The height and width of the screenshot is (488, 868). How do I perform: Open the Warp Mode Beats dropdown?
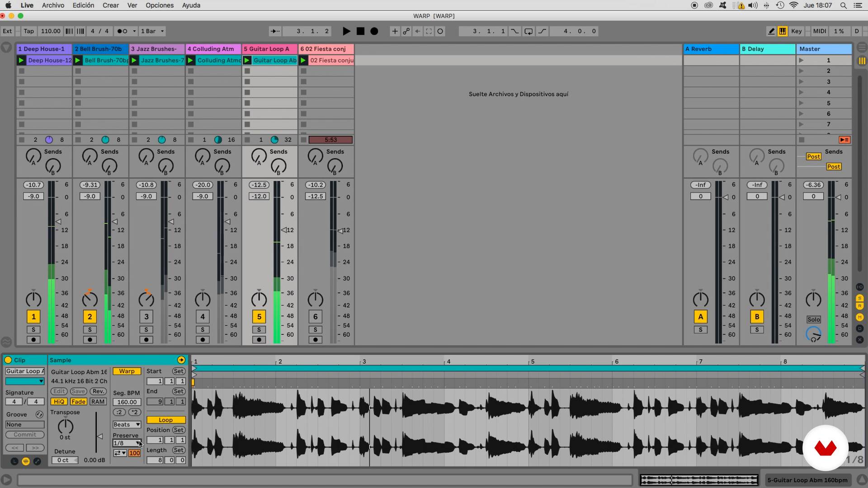127,424
